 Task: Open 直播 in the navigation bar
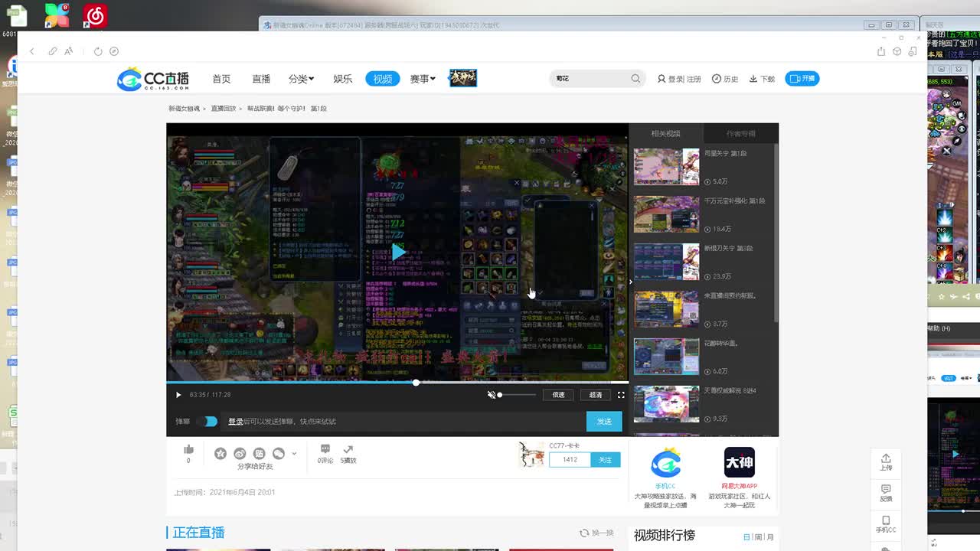tap(261, 79)
